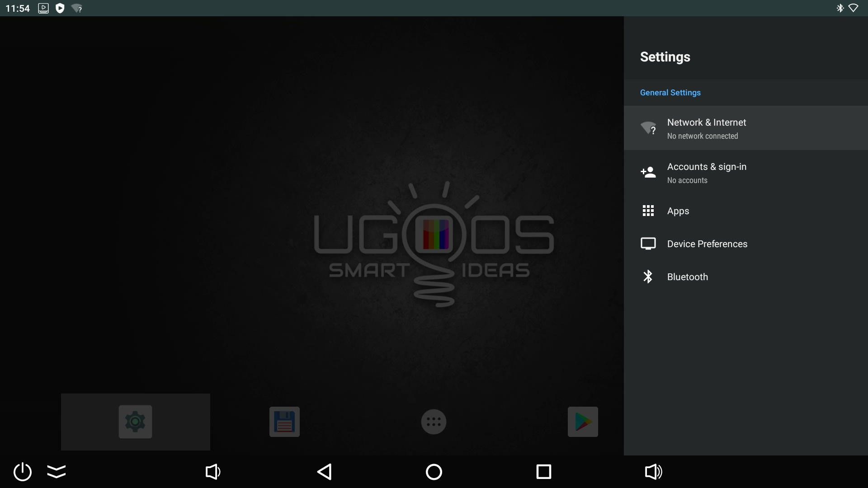Viewport: 868px width, 488px height.
Task: Show recent apps with the square button
Action: coord(544,472)
